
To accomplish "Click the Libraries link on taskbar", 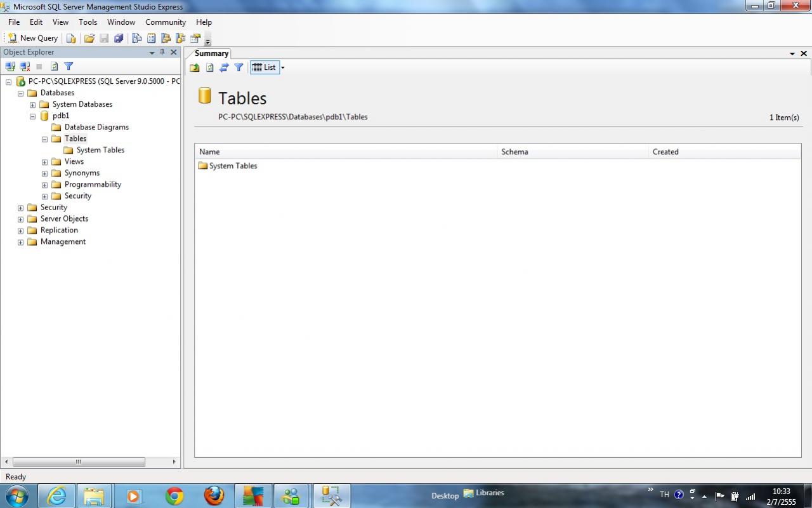I will (x=484, y=493).
